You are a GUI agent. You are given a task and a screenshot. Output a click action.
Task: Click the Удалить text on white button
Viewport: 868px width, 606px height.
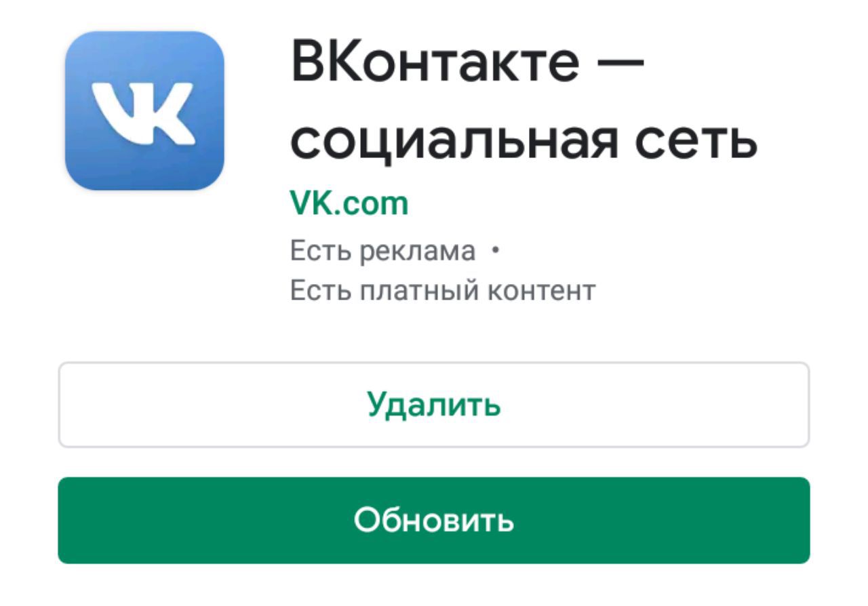click(434, 405)
